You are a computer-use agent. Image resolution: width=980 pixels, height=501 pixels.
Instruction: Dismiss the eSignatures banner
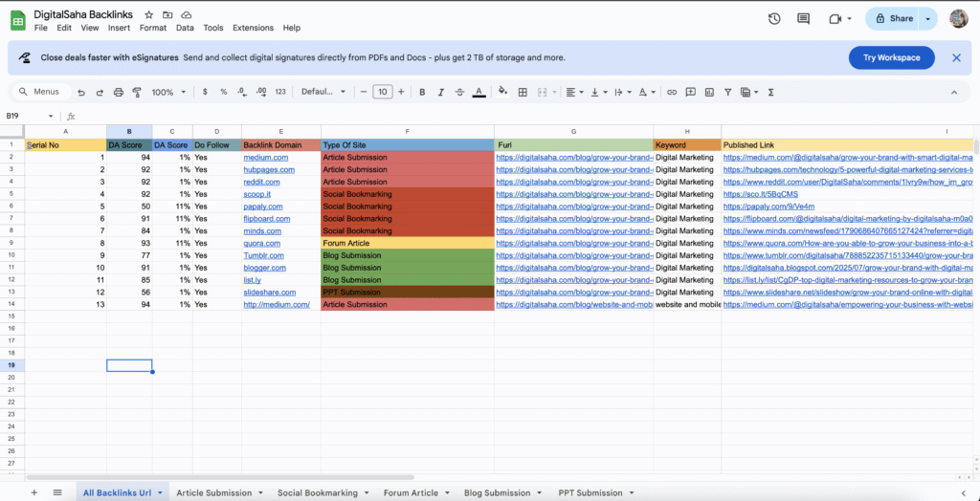956,57
